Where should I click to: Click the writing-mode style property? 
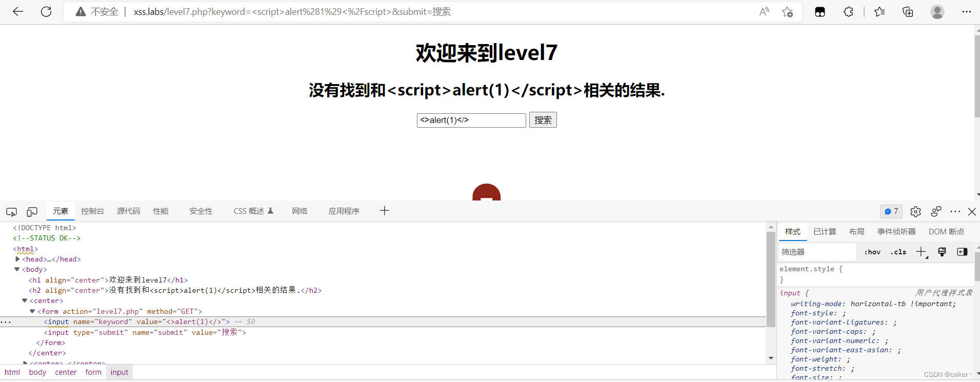873,304
